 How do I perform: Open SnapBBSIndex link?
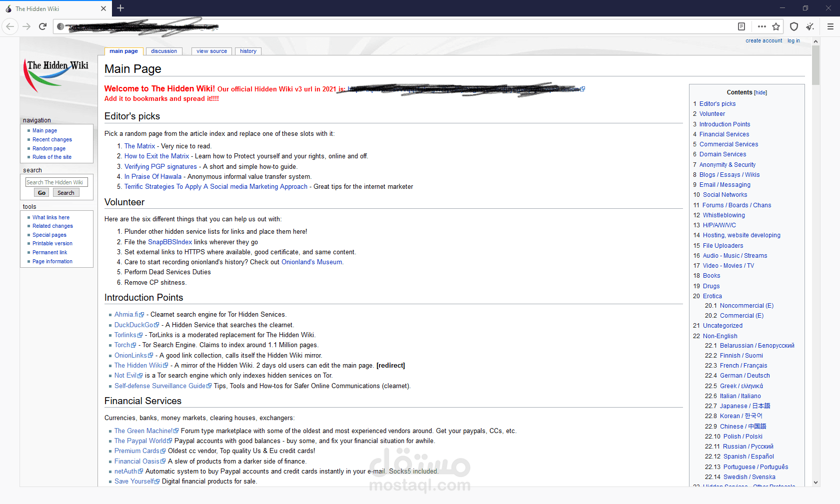click(170, 242)
